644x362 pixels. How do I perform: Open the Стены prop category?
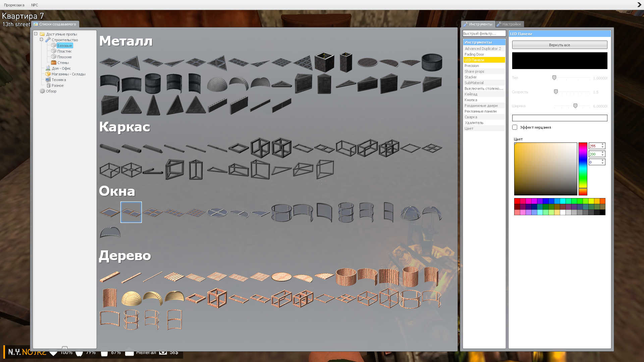[63, 63]
